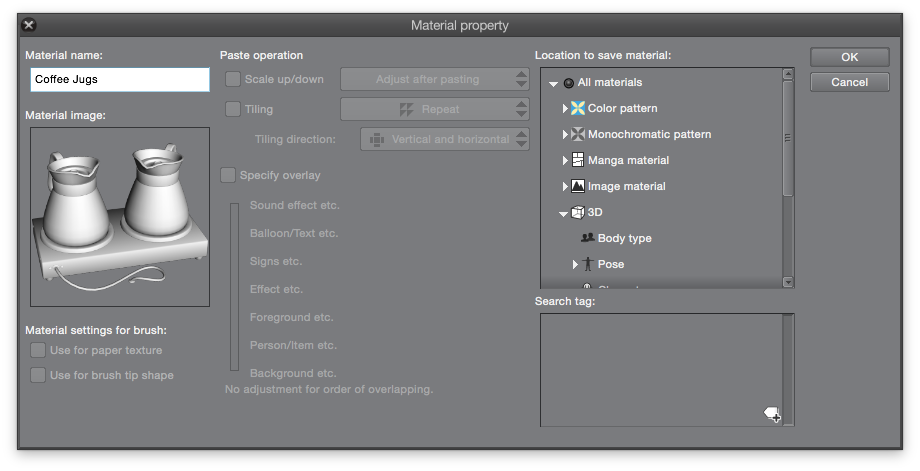Click the Background etc. overlay label

(293, 373)
